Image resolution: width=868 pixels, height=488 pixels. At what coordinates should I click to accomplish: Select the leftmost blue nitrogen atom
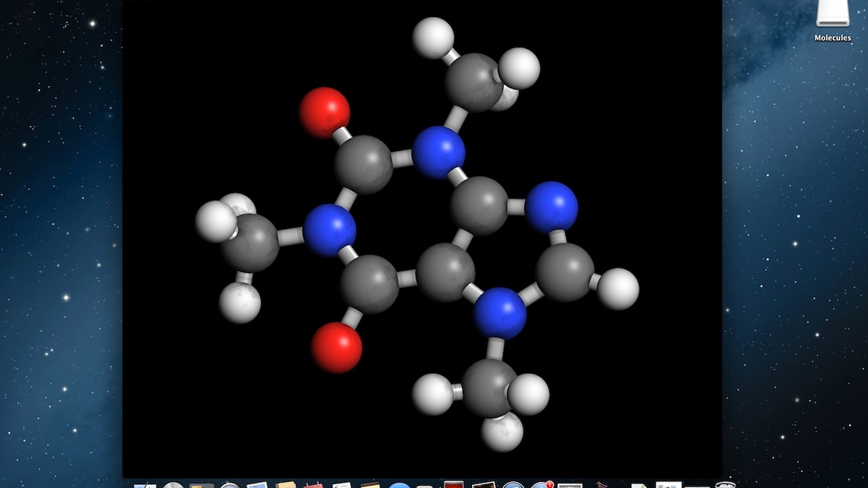[330, 230]
